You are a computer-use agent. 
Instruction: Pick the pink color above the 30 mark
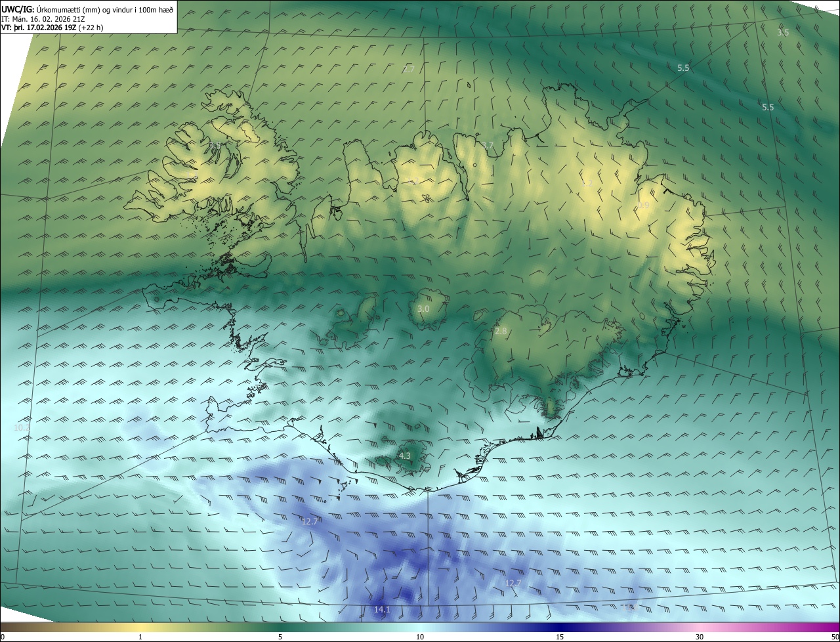click(700, 627)
